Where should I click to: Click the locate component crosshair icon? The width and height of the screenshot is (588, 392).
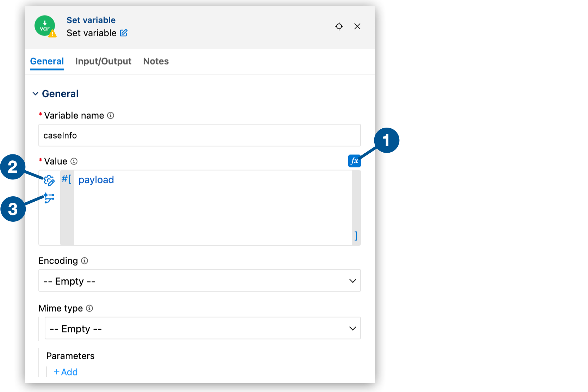[x=339, y=26]
